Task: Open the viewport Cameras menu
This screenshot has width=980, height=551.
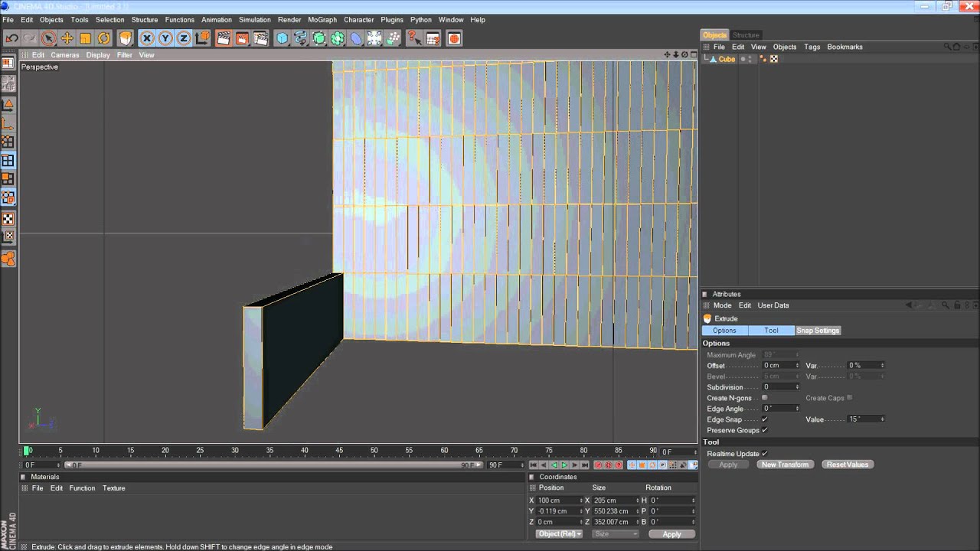Action: click(65, 55)
